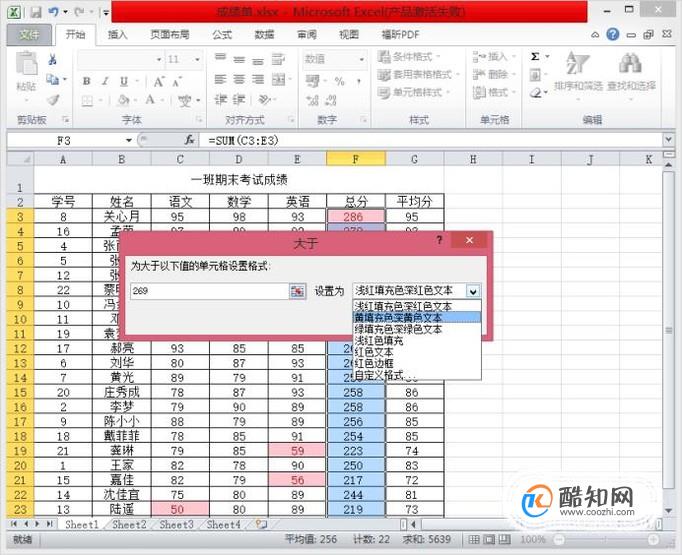Viewport: 682px width, 555px height.
Task: Choose the custom format option in list
Action: tap(417, 374)
